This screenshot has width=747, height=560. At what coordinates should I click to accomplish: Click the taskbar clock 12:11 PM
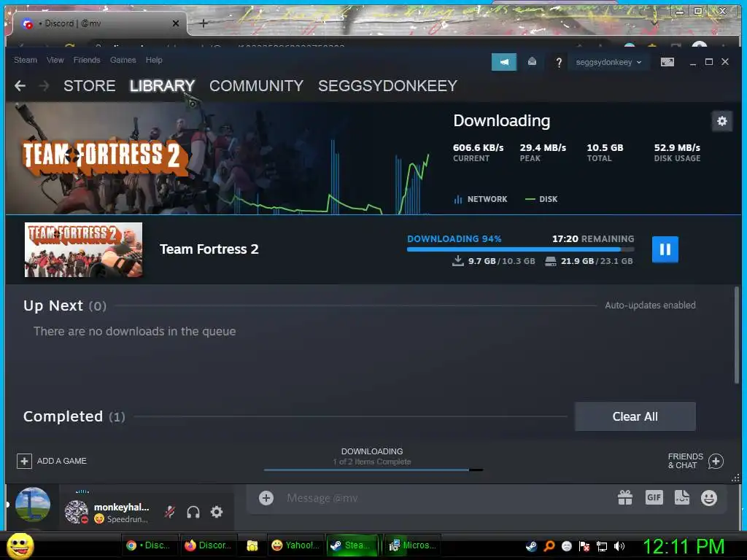(684, 546)
